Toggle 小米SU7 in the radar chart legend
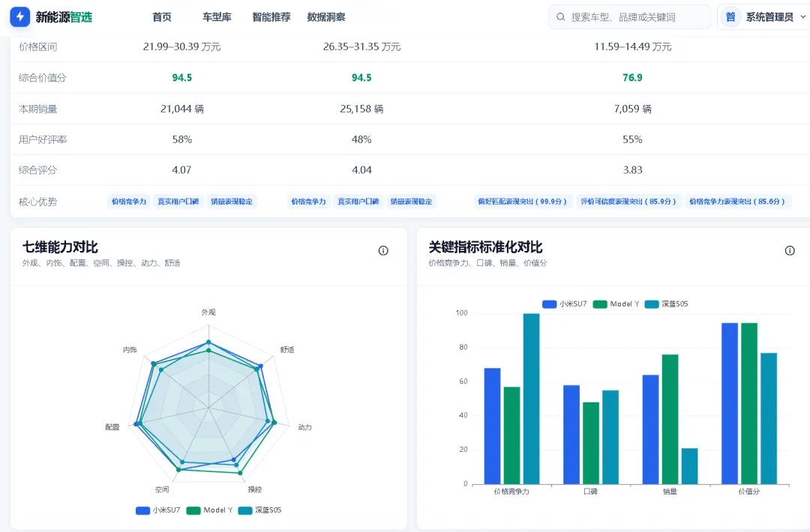Viewport: 810px width, 532px height. (158, 510)
